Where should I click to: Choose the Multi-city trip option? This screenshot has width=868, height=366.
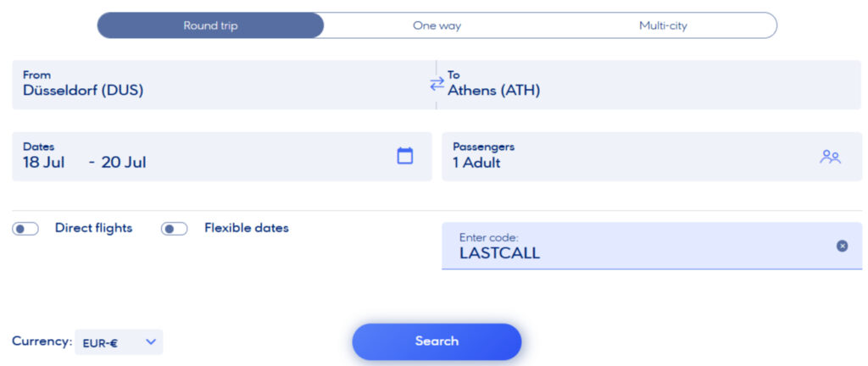coord(663,25)
